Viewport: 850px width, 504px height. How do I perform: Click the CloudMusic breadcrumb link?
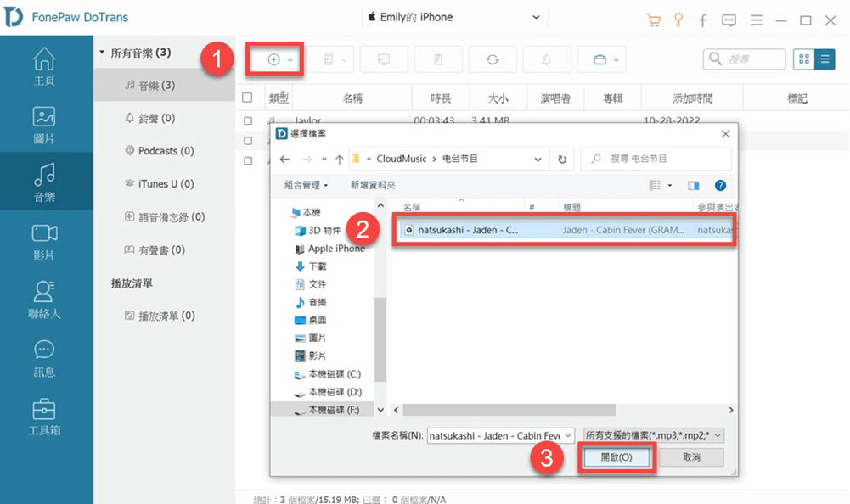pos(402,159)
